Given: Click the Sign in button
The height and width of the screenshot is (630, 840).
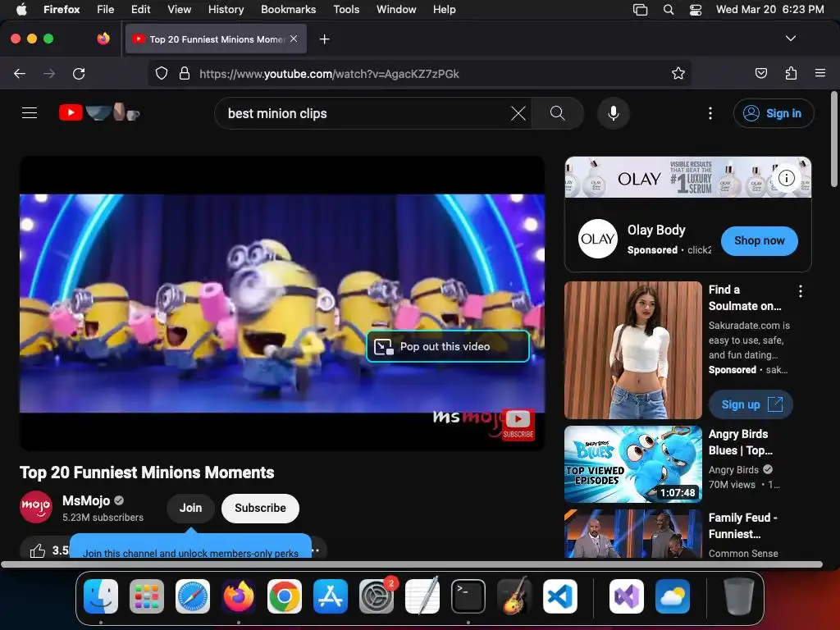Looking at the screenshot, I should (x=774, y=113).
